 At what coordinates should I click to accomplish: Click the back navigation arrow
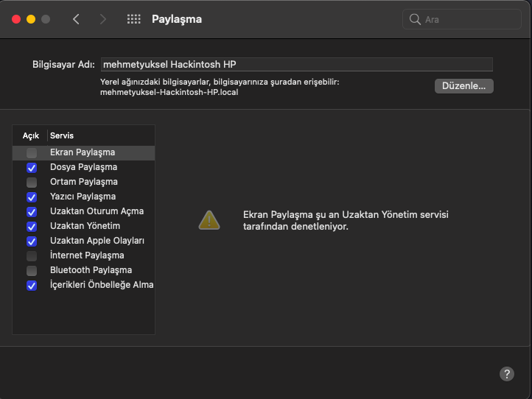(x=76, y=19)
